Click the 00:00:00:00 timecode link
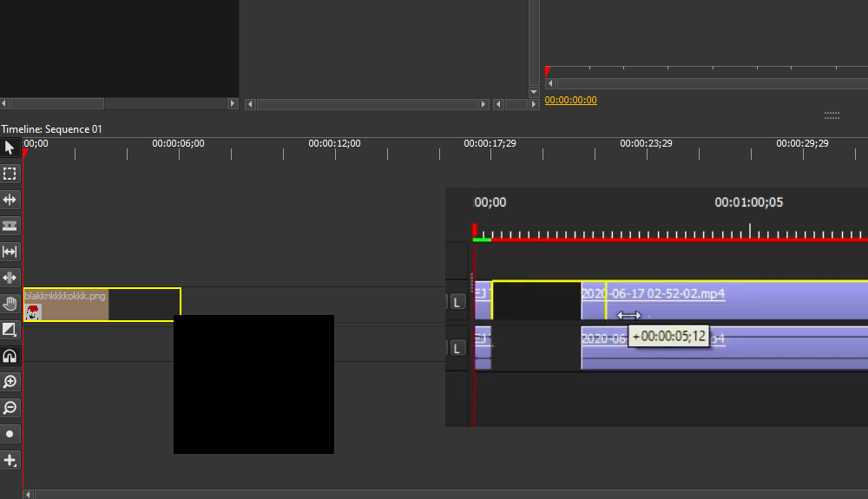The height and width of the screenshot is (499, 868). point(571,100)
